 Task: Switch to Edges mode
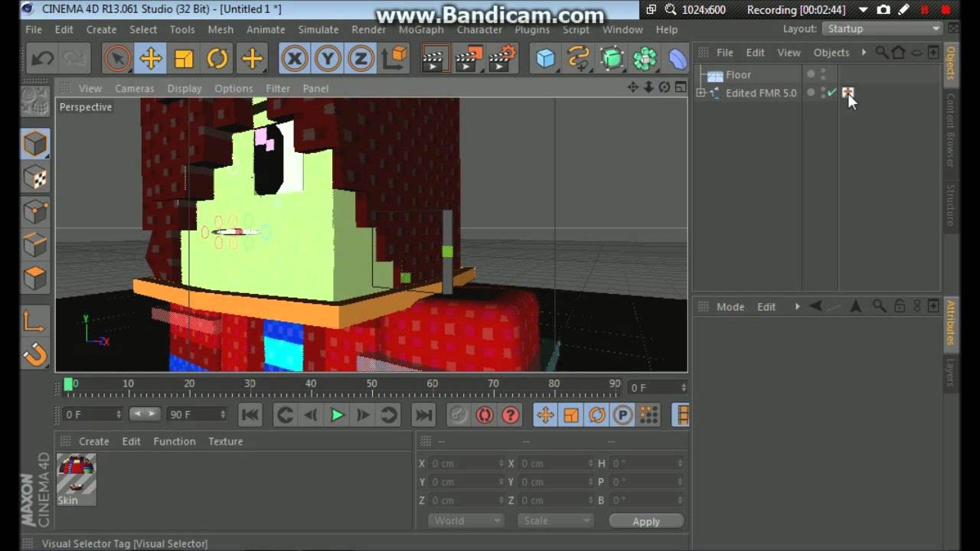[35, 245]
